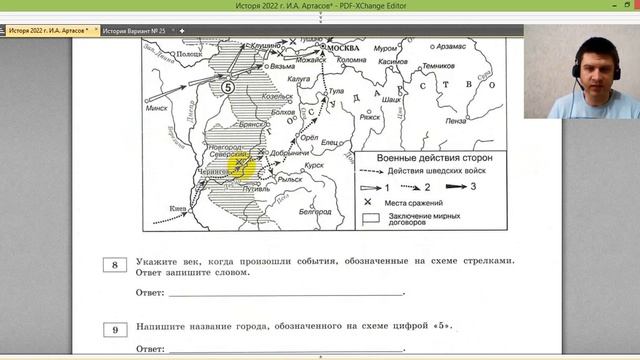The width and height of the screenshot is (640, 360).
Task: Close the «История 2022 г. И.А. Артасов» tab
Action: (96, 30)
